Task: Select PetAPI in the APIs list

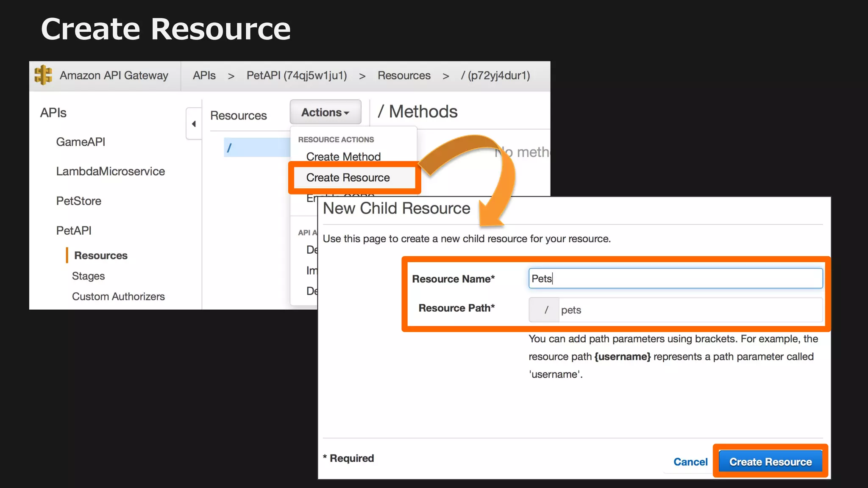Action: 74,230
